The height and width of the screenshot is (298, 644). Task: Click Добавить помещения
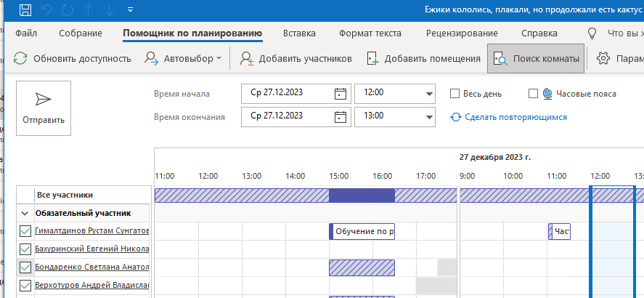pyautogui.click(x=423, y=58)
